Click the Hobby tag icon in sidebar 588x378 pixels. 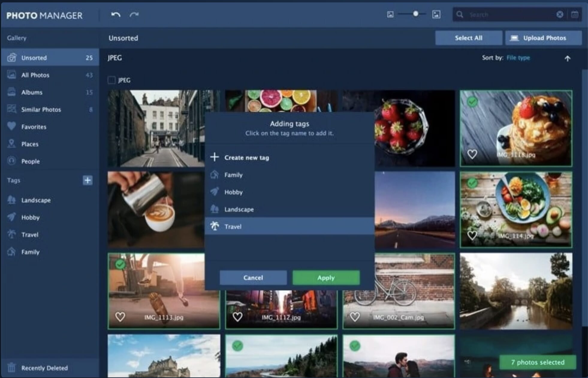[12, 218]
